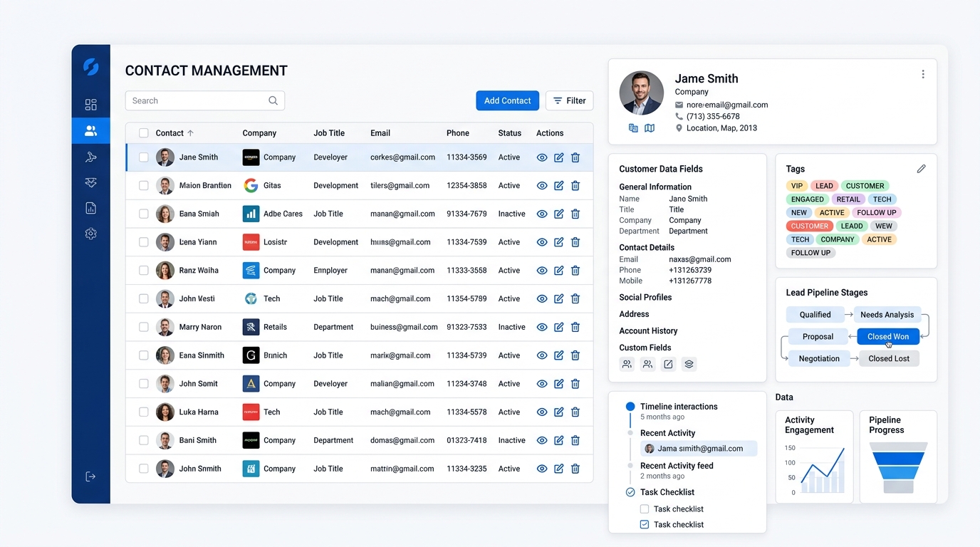Screen dimensions: 980x547
Task: Click the edit square icon under Custom Fields
Action: (x=668, y=364)
